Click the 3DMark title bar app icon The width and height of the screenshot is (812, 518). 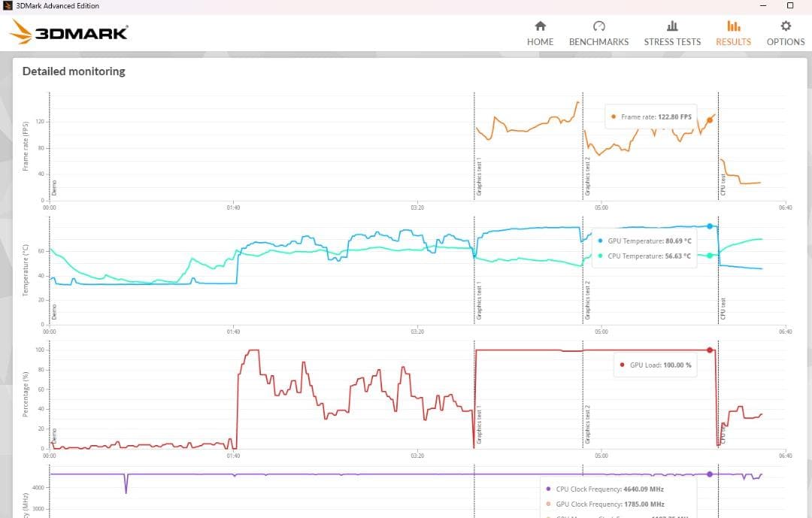click(8, 6)
